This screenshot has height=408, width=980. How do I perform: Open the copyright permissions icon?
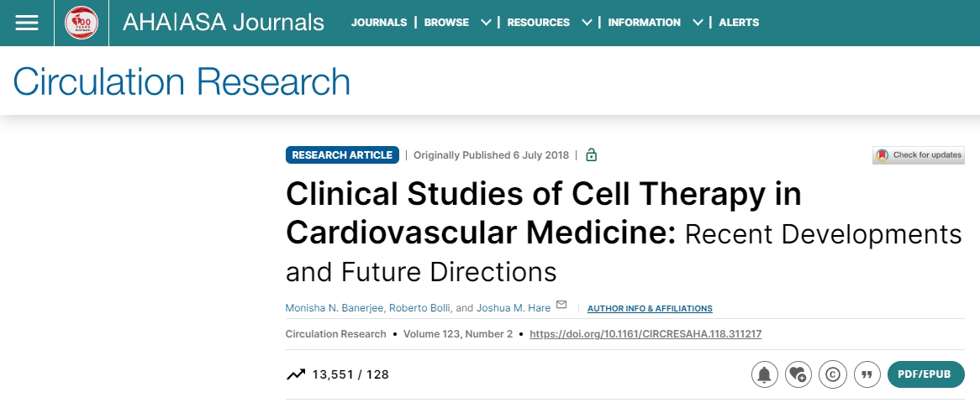coord(833,374)
